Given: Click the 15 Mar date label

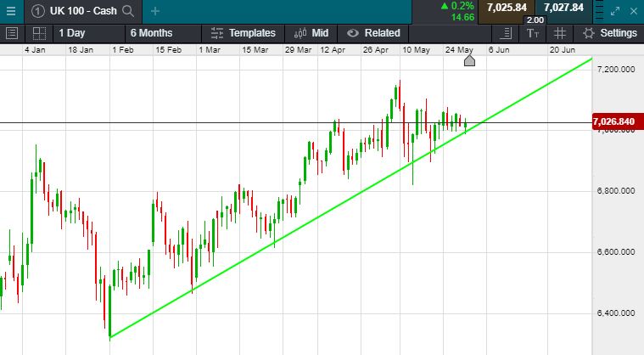Looking at the screenshot, I should pyautogui.click(x=255, y=50).
